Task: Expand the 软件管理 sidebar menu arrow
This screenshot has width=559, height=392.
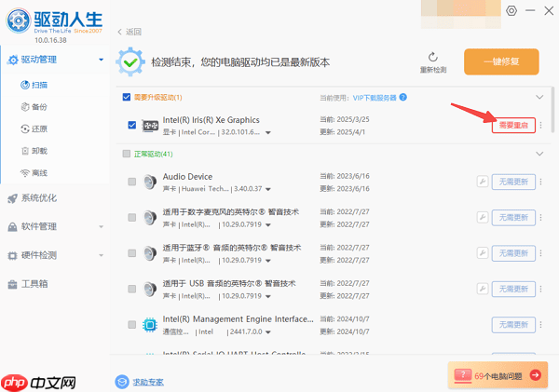Action: click(102, 226)
